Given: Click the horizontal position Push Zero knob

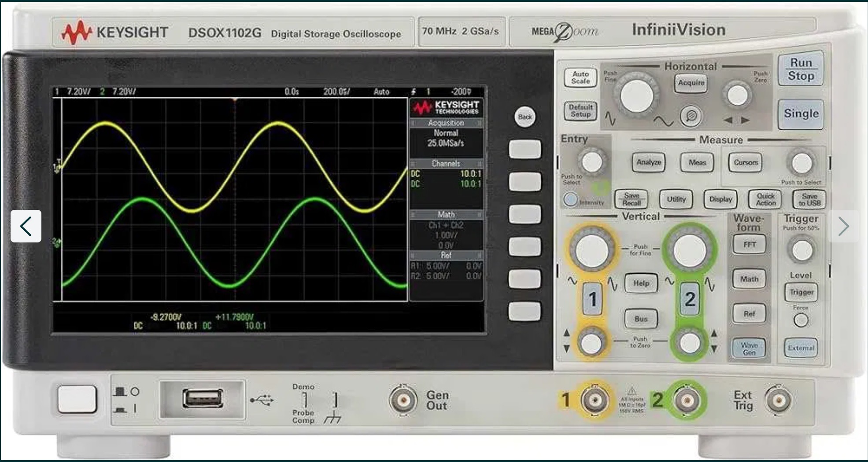Looking at the screenshot, I should tap(737, 95).
